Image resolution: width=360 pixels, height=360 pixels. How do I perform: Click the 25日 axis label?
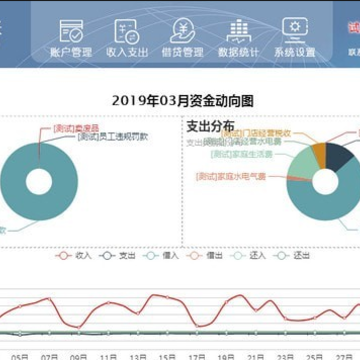click(315, 357)
